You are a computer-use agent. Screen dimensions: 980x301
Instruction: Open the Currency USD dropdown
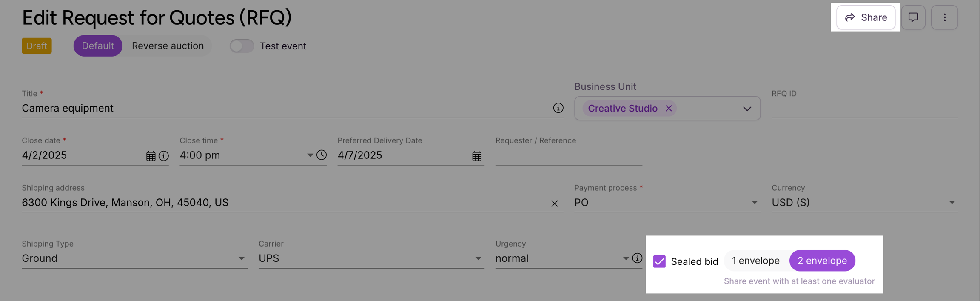point(952,203)
